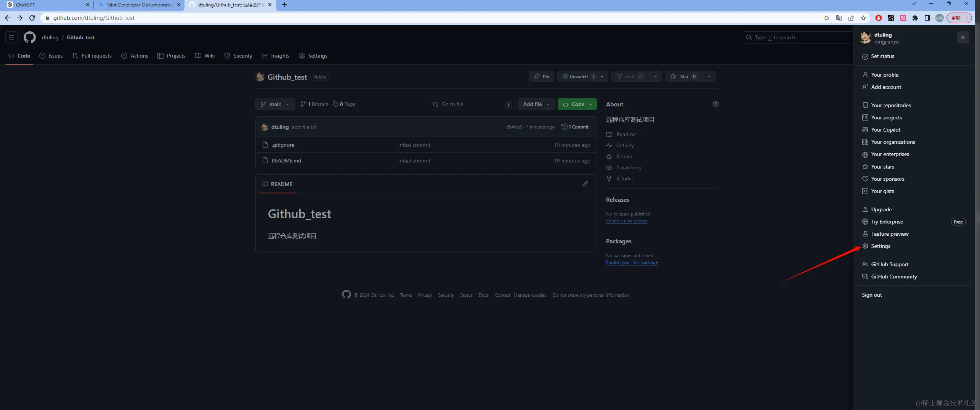Click the 1 Commit history link
Image resolution: width=980 pixels, height=410 pixels.
pos(575,127)
